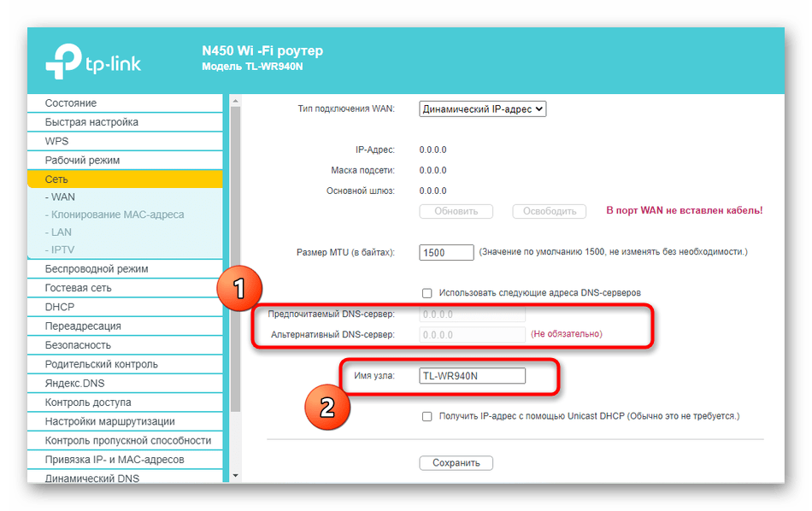Screen dimensions: 812x511
Task: Open Настройки маршрутизации section
Action: 125,422
